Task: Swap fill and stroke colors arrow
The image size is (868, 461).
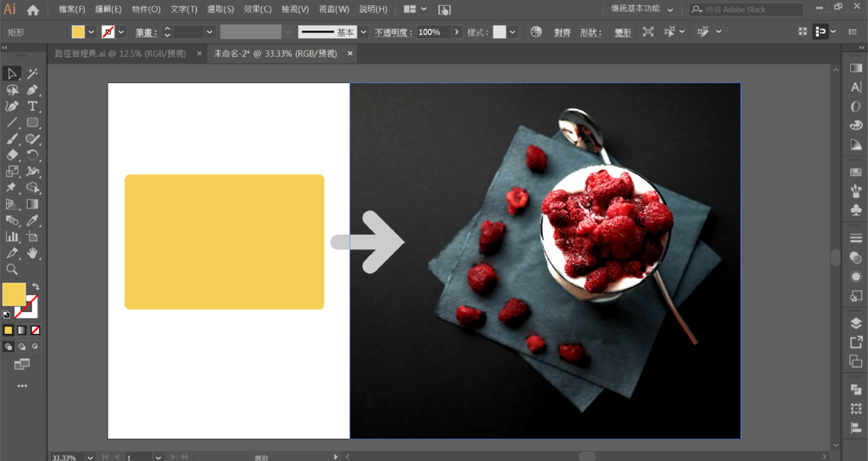Action: pos(36,287)
